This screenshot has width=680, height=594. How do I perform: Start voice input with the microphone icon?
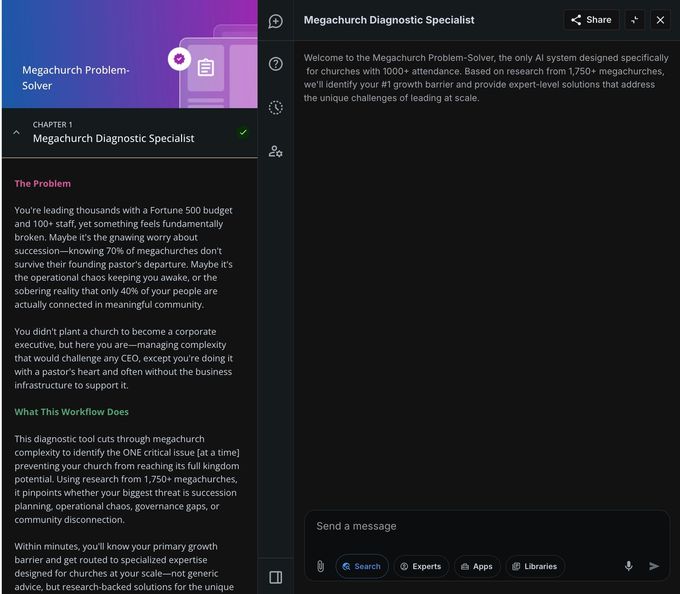[x=628, y=566]
